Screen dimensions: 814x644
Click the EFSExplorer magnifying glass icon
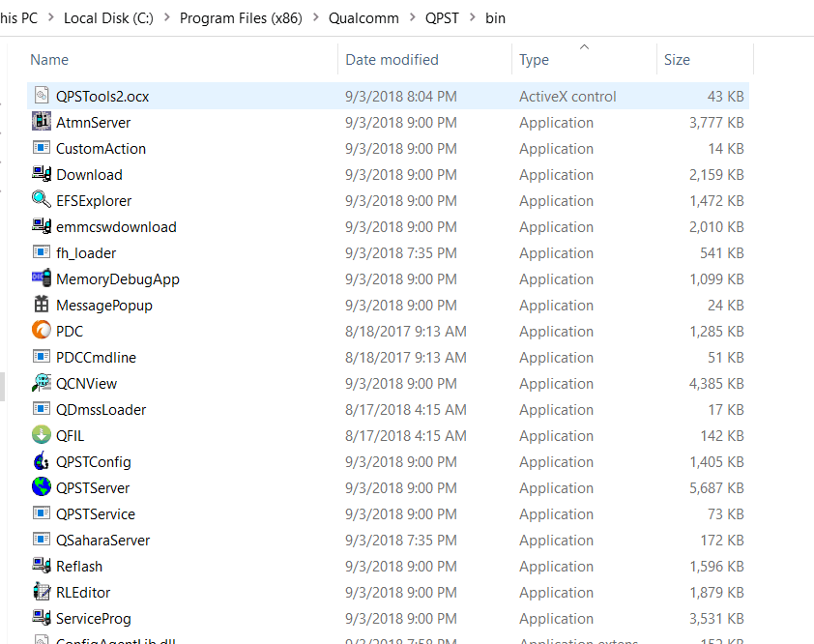click(x=41, y=200)
